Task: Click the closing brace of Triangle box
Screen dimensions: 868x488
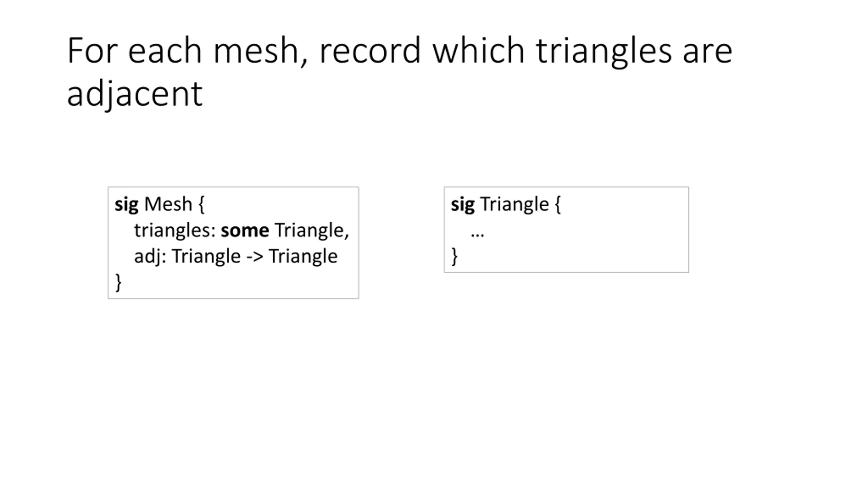Action: (x=454, y=257)
